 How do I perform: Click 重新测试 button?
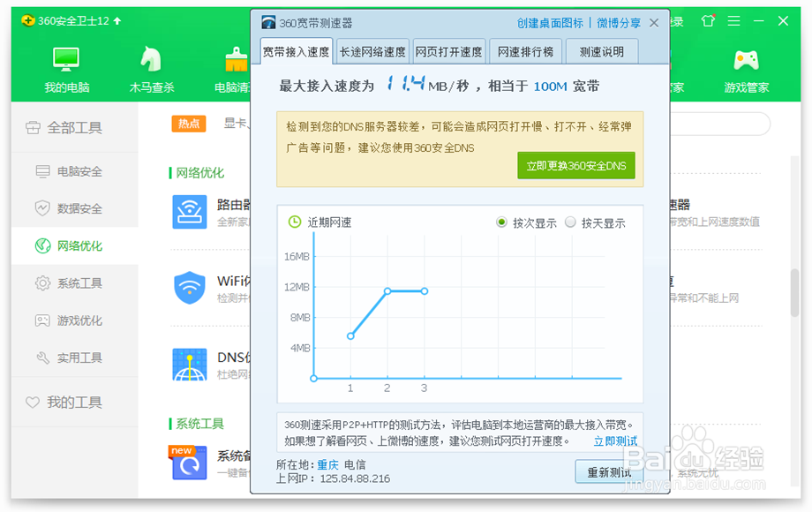pos(609,472)
